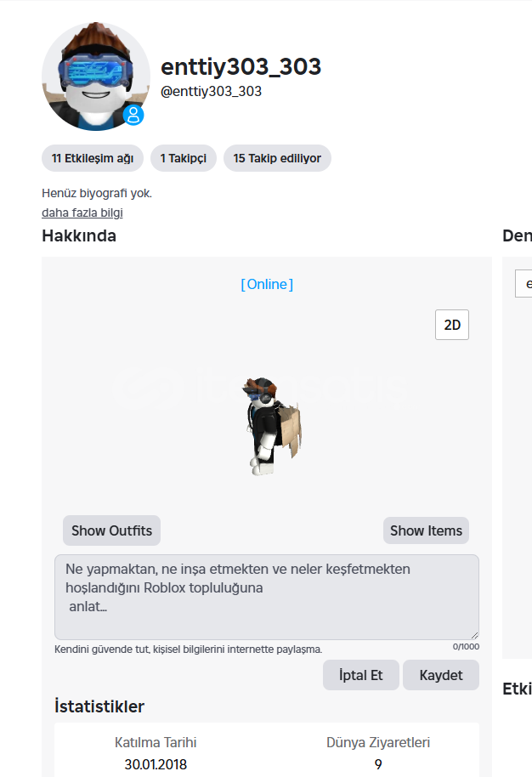View the 1 Takipçi followers list
Viewport: 532px width, 777px height.
184,158
